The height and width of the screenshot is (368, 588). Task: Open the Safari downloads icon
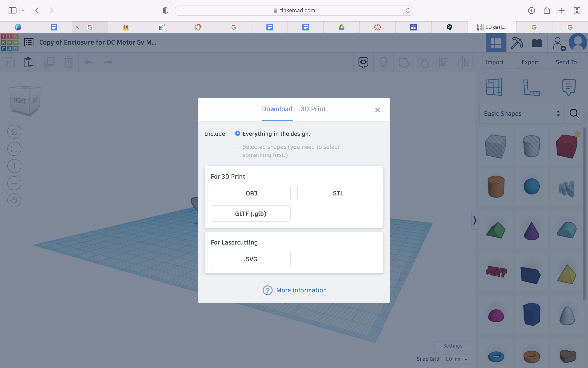[531, 10]
